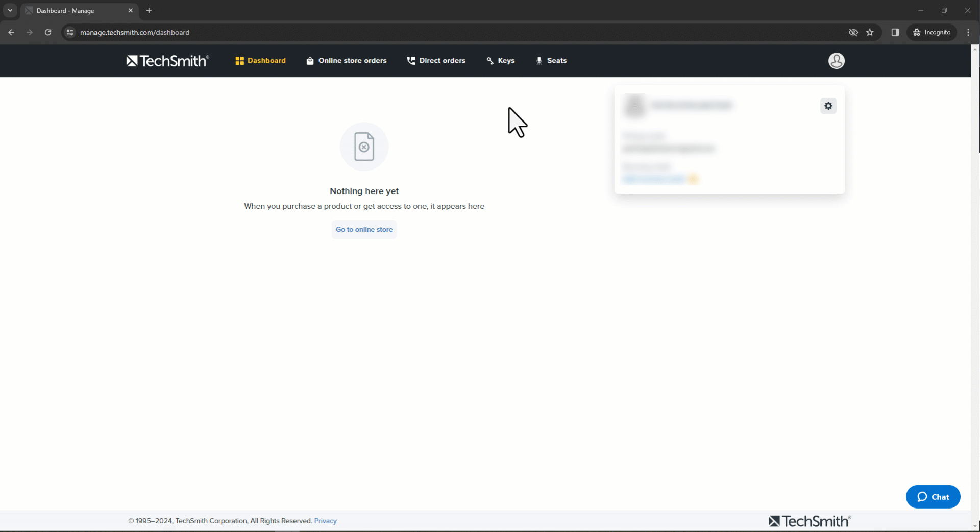Image resolution: width=980 pixels, height=532 pixels.
Task: Open settings gear on profile card
Action: point(828,106)
